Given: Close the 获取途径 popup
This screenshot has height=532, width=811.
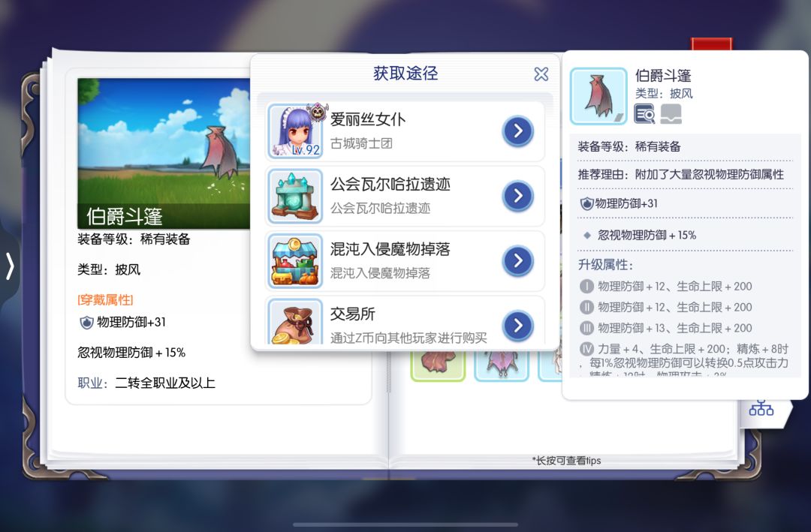Looking at the screenshot, I should [x=541, y=74].
